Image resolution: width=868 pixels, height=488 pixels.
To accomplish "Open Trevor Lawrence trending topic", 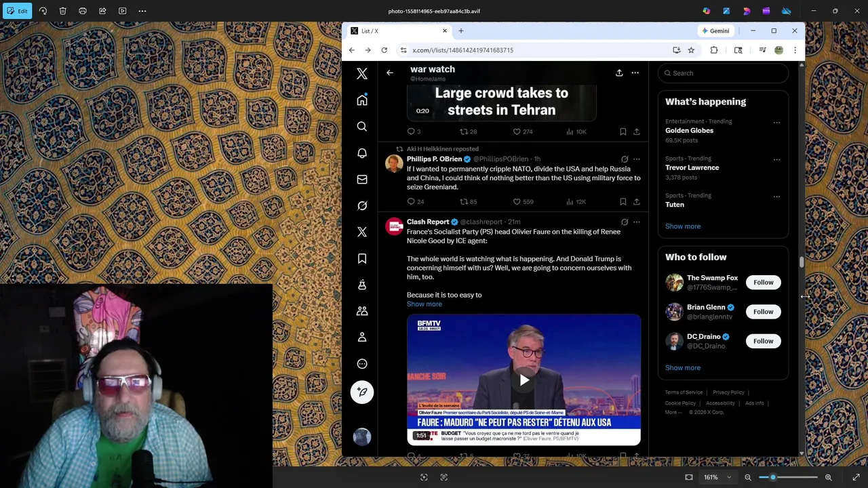I will click(x=692, y=167).
